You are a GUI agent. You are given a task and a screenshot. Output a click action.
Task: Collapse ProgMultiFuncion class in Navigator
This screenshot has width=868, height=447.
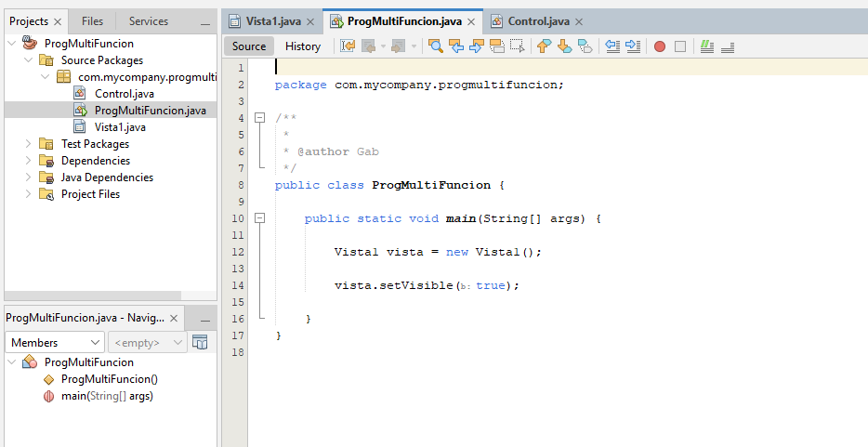(12, 362)
